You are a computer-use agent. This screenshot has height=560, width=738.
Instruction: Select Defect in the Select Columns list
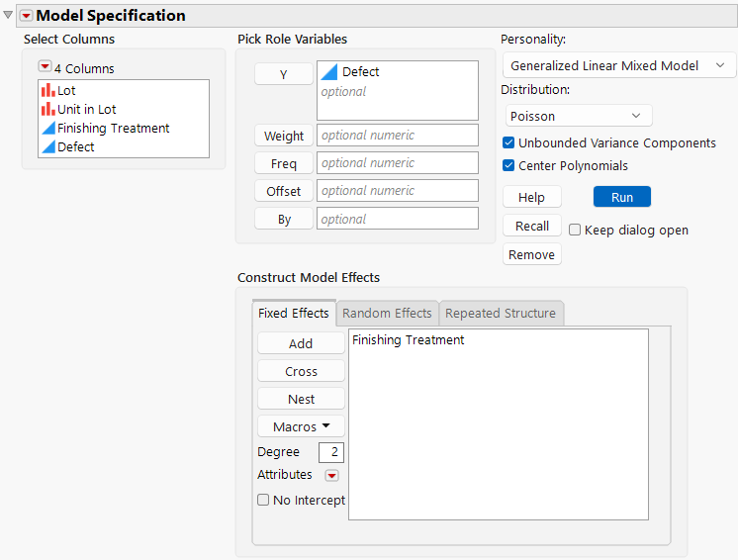coord(75,146)
